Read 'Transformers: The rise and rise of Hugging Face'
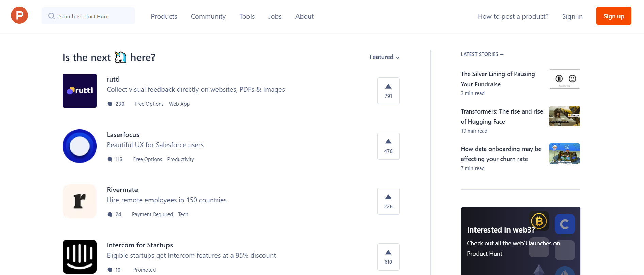This screenshot has height=275, width=644. tap(502, 116)
